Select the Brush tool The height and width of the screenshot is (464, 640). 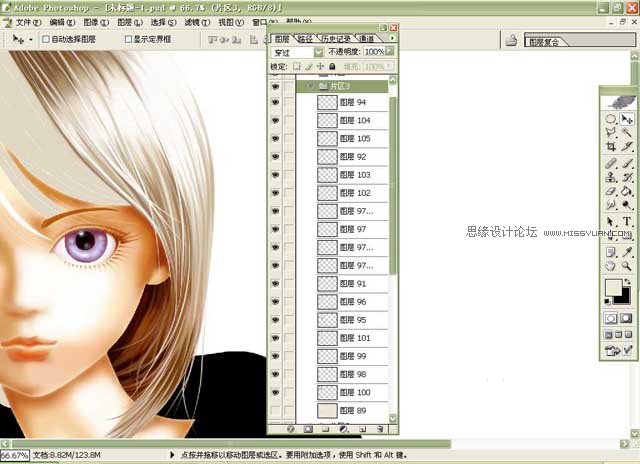point(627,163)
